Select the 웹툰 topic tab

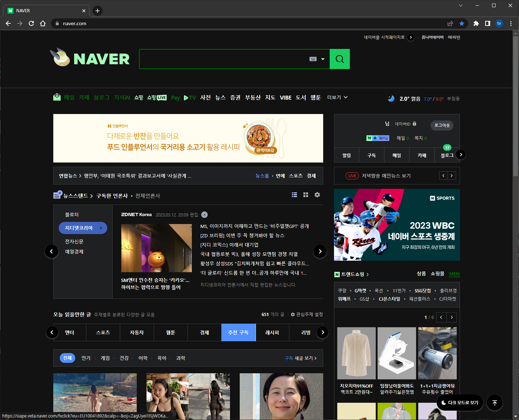[171, 332]
